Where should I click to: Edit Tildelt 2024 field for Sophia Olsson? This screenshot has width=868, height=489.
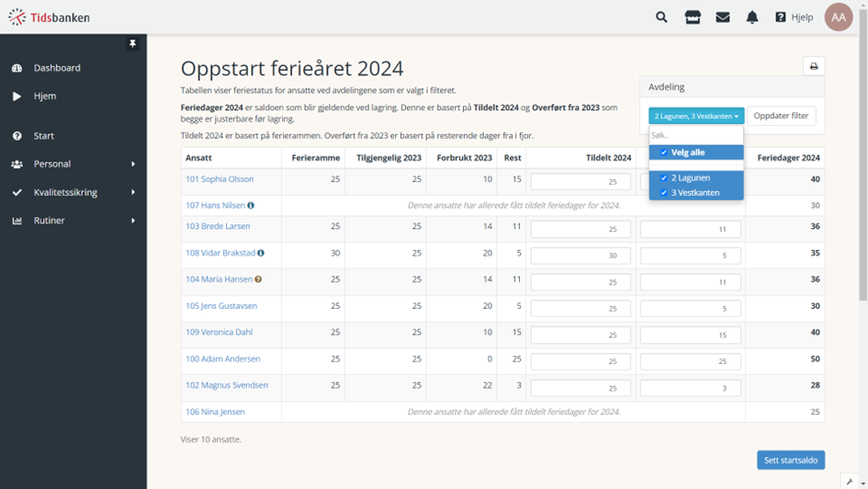[x=581, y=182]
